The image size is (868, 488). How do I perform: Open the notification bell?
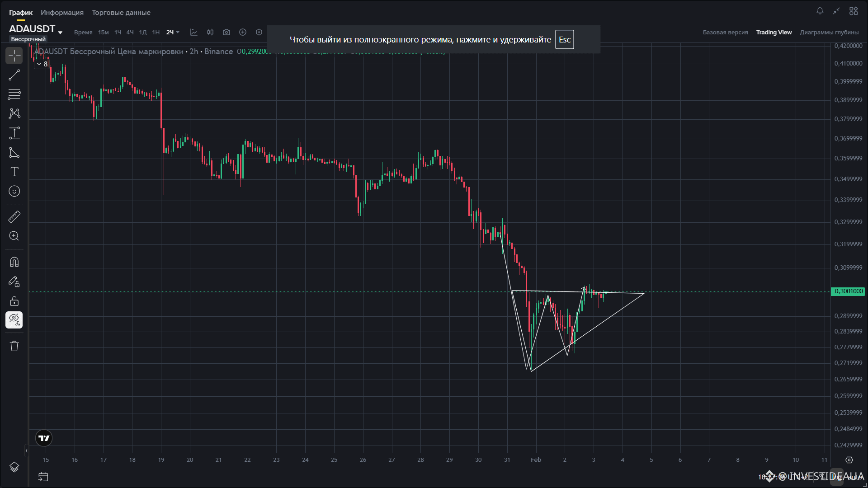pyautogui.click(x=820, y=11)
